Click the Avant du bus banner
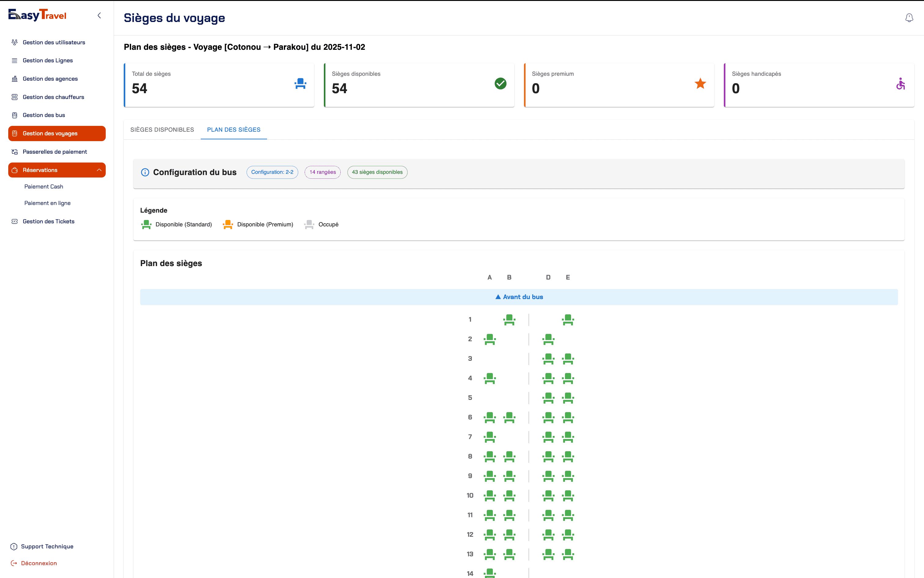The height and width of the screenshot is (578, 924). click(519, 297)
